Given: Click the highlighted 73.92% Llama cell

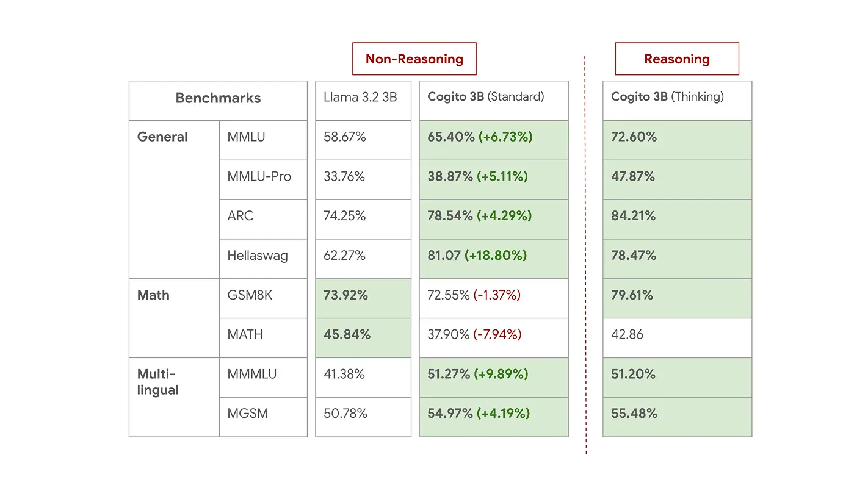Looking at the screenshot, I should tap(363, 296).
